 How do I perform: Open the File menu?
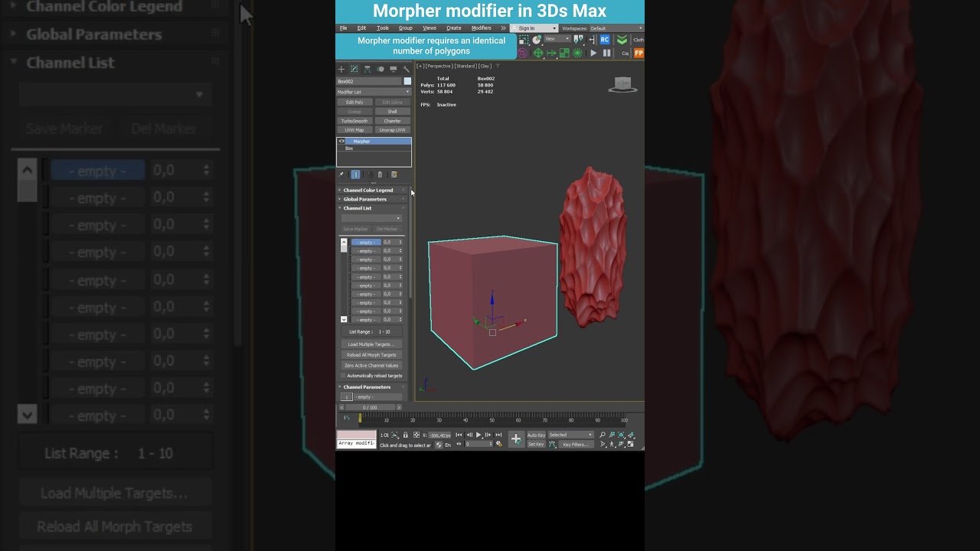tap(344, 28)
